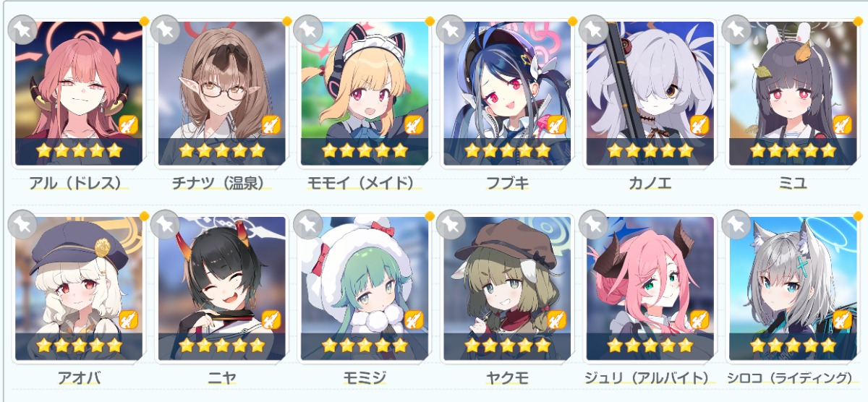The width and height of the screenshot is (868, 402).
Task: Click the pin icon on ヤクモ card
Action: pos(451,224)
